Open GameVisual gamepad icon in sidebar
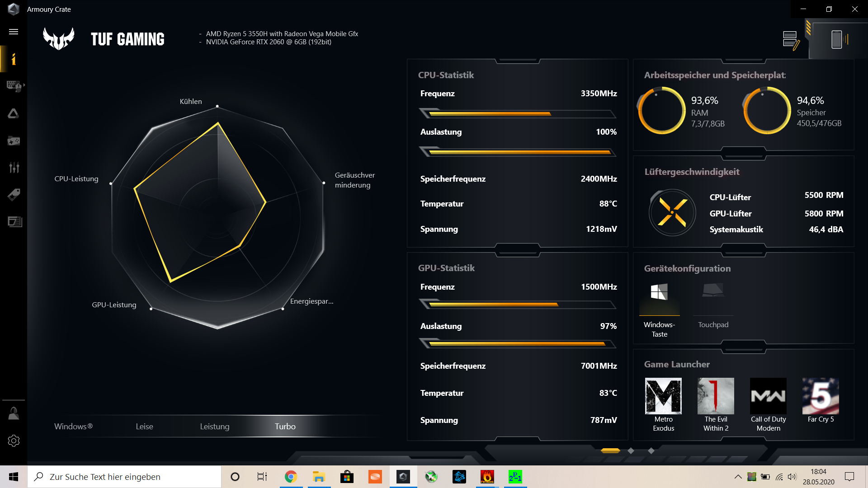This screenshot has width=868, height=488. pos(14,141)
